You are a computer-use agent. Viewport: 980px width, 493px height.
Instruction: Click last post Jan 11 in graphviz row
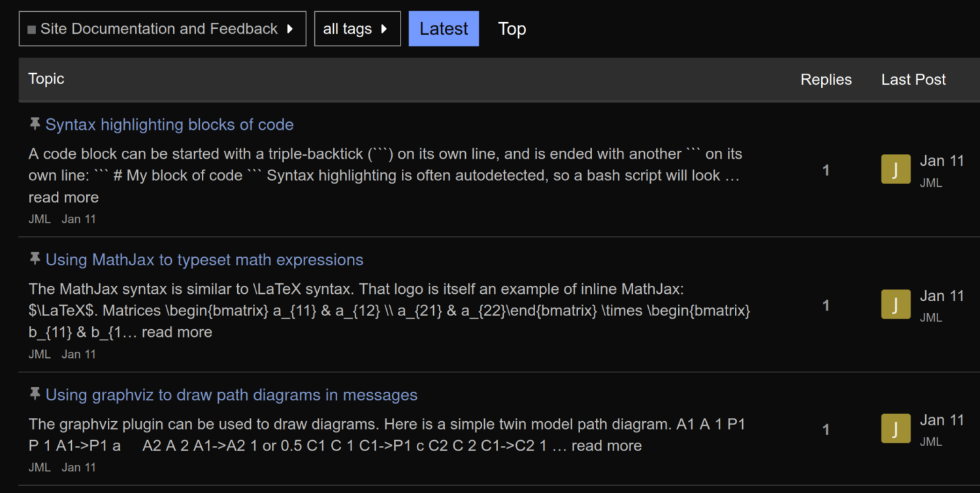point(942,420)
